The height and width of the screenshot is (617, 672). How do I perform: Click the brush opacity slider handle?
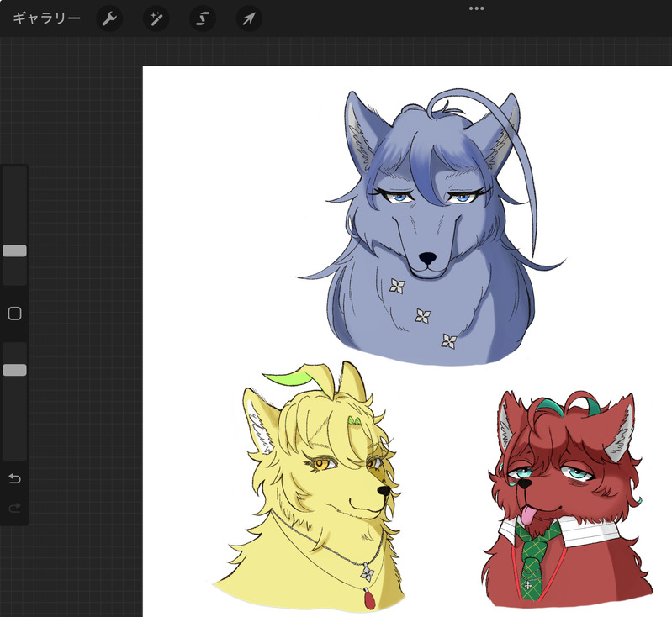click(x=15, y=370)
